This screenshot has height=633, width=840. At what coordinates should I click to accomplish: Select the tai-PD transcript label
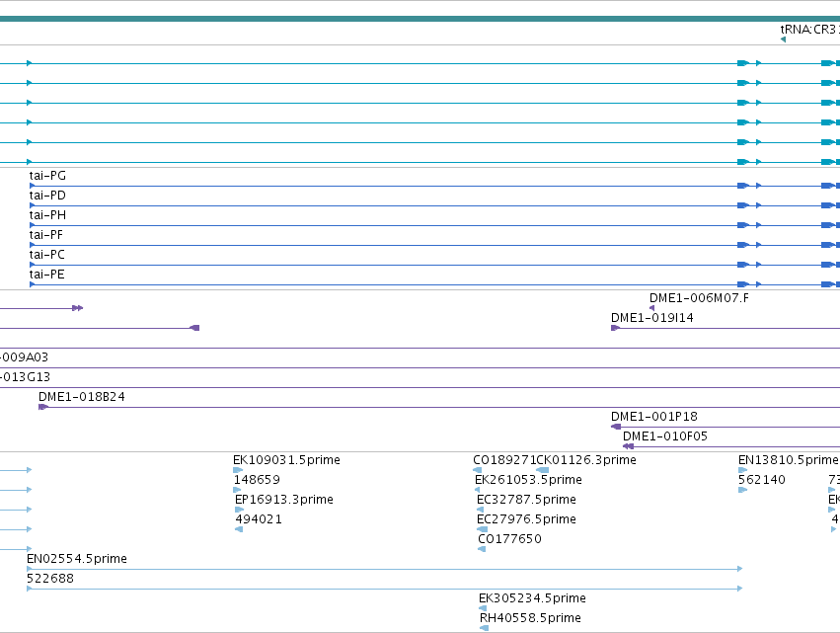(x=47, y=196)
